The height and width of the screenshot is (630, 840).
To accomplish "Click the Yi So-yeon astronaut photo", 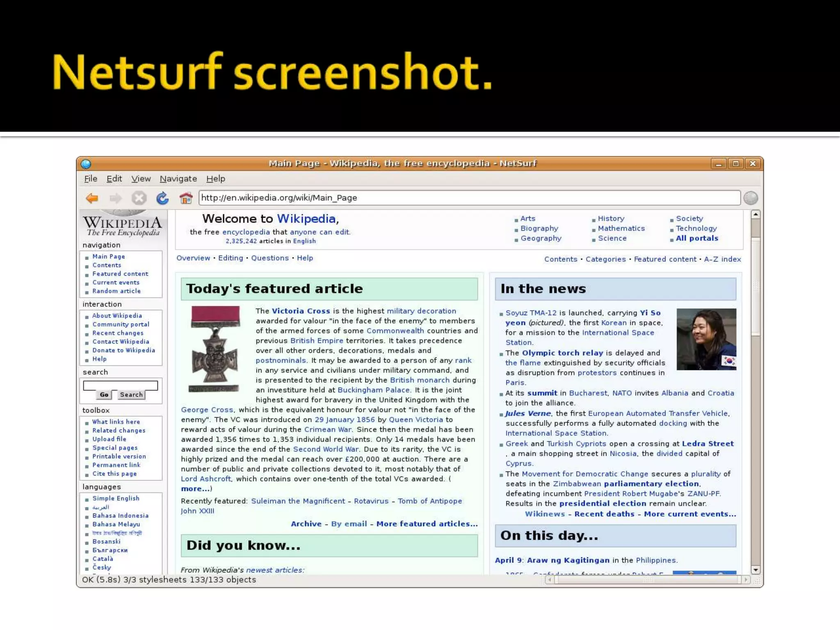I will (706, 339).
